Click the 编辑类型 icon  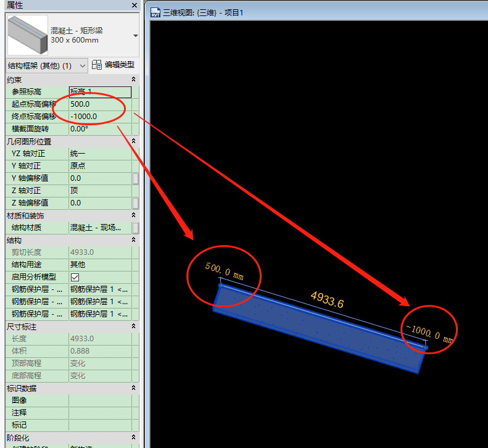(97, 65)
